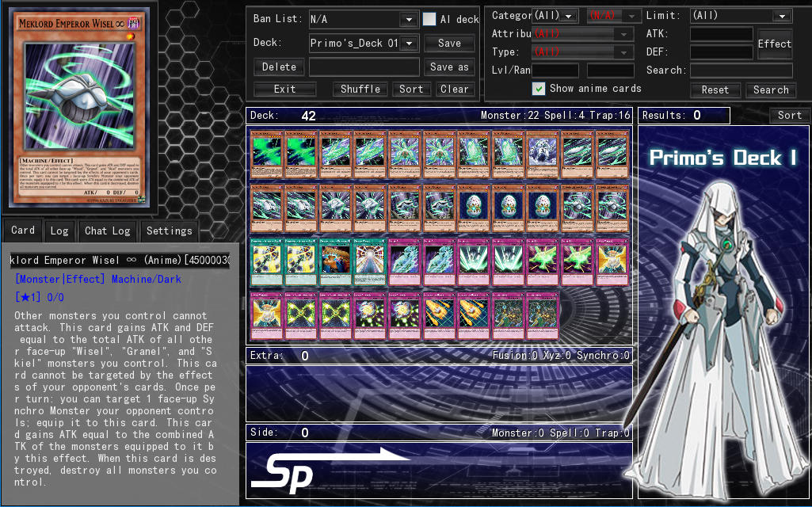Pick the ninth card in the deck's third row
812x507 pixels.
tap(543, 261)
